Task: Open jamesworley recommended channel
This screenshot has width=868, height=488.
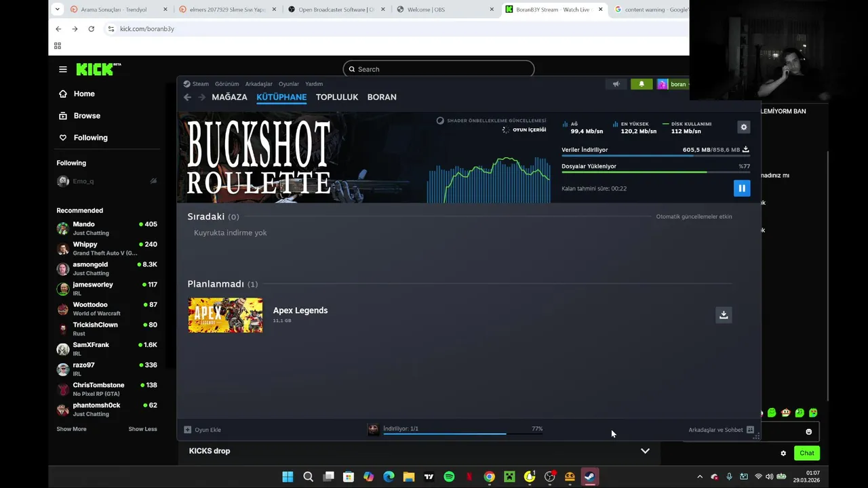Action: click(106, 289)
